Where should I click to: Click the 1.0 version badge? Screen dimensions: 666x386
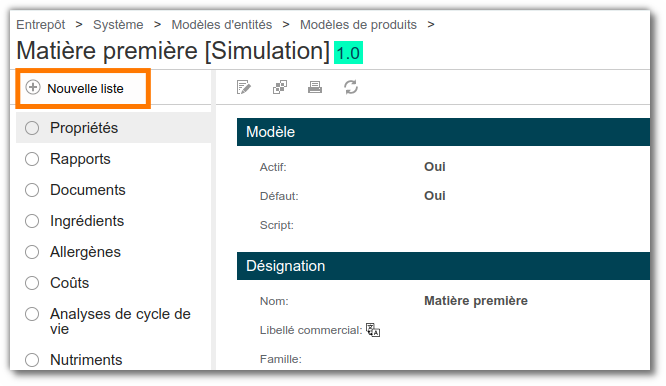[348, 53]
